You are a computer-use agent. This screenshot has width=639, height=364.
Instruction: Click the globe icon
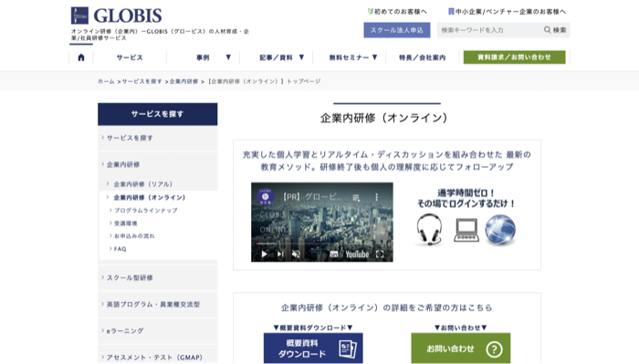click(x=500, y=230)
